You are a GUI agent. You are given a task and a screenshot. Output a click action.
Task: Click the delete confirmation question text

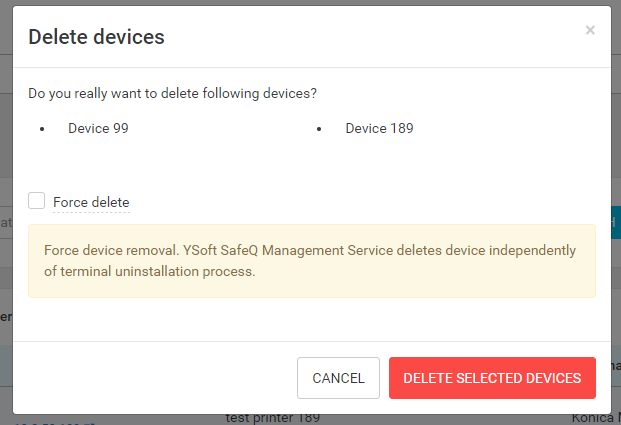tap(172, 94)
